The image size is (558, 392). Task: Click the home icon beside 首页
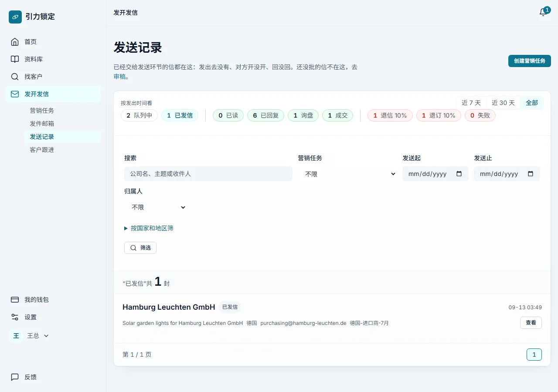15,42
